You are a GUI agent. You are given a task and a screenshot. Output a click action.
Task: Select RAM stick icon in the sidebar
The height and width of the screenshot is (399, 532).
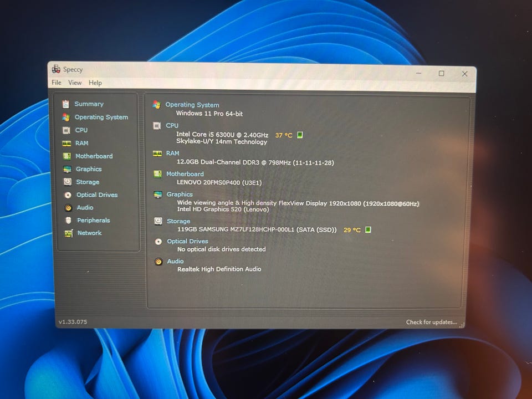(66, 143)
